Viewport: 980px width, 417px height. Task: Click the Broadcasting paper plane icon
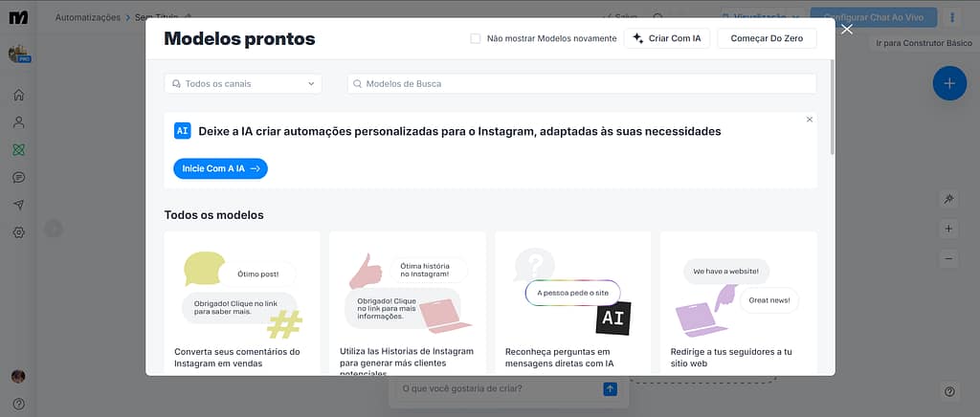coord(18,205)
